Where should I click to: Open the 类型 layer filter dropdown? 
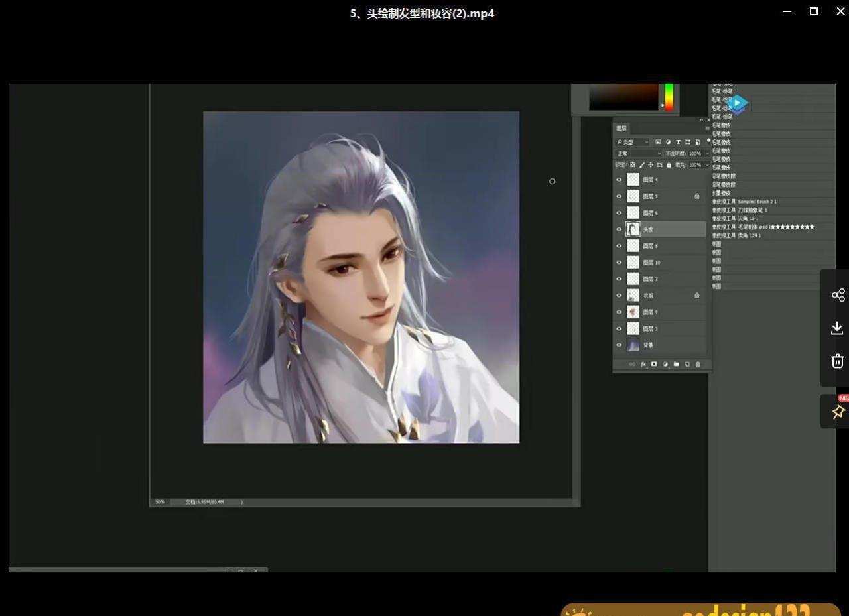point(632,142)
